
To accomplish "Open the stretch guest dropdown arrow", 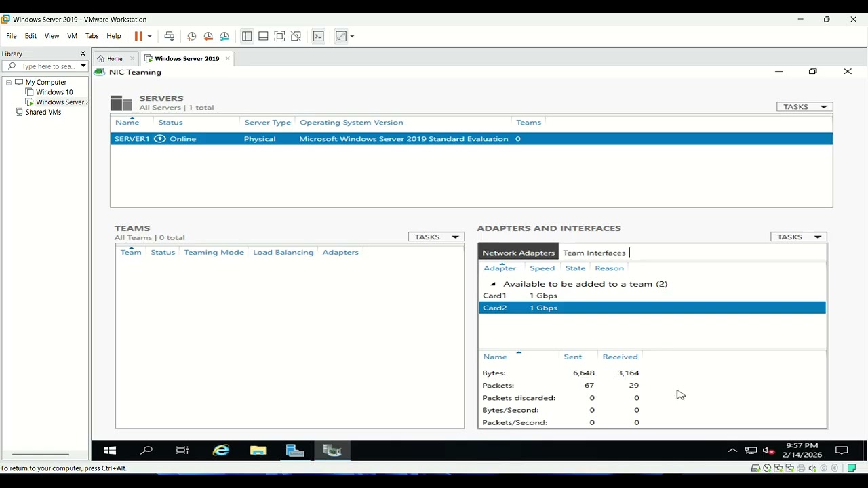I will tap(352, 36).
